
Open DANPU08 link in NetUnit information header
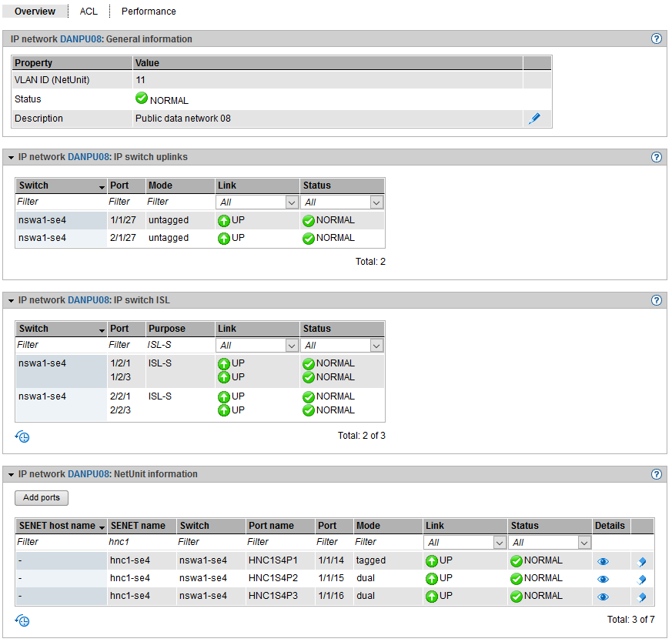click(89, 474)
